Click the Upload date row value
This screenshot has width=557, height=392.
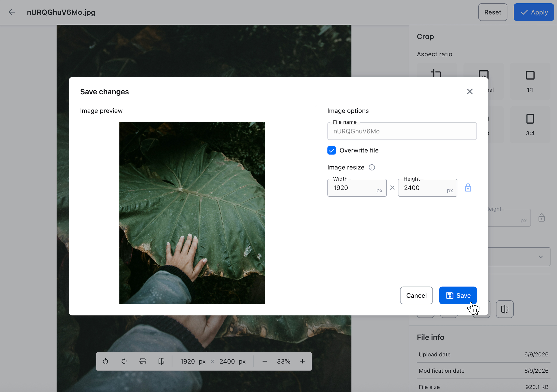pyautogui.click(x=536, y=354)
